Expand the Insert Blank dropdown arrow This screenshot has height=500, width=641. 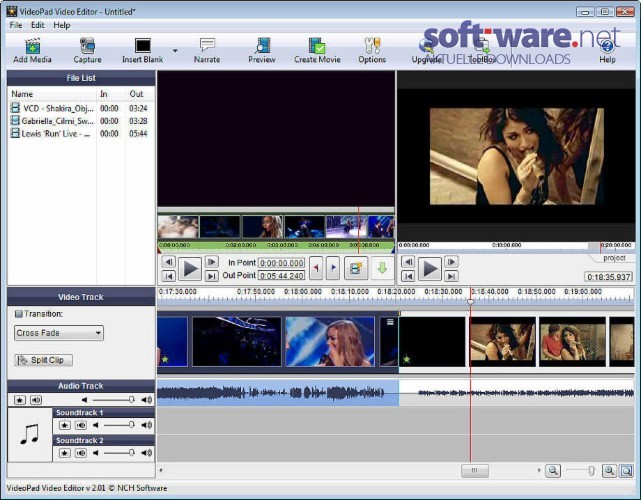[x=175, y=51]
